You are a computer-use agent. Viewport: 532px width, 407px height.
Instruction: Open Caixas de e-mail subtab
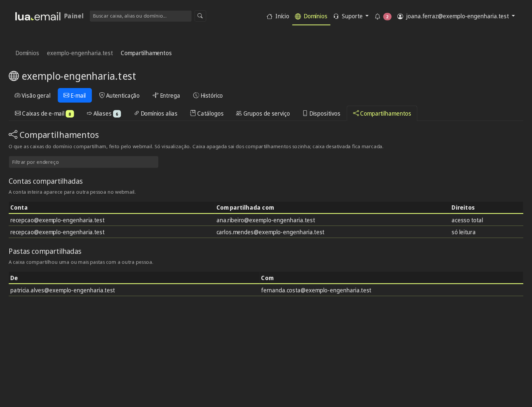pos(45,113)
